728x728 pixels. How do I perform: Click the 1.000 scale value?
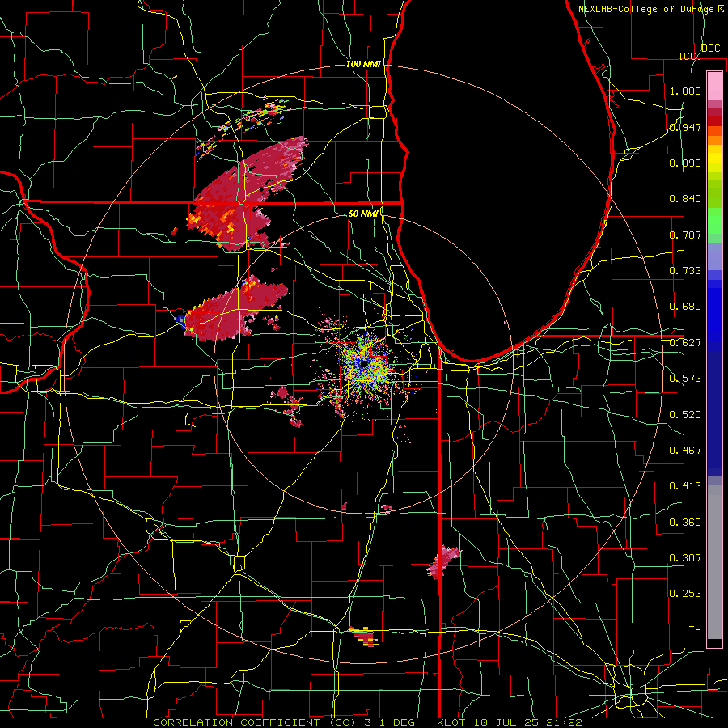pos(685,91)
